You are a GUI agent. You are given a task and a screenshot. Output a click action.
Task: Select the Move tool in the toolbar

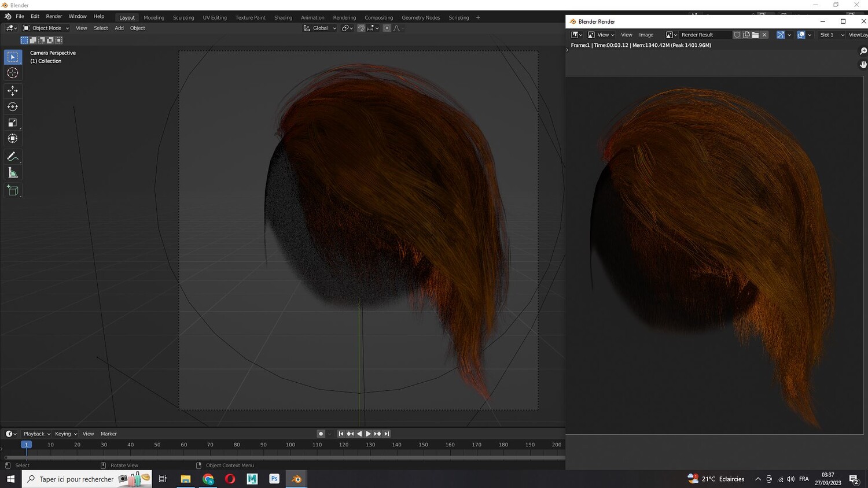pos(13,91)
